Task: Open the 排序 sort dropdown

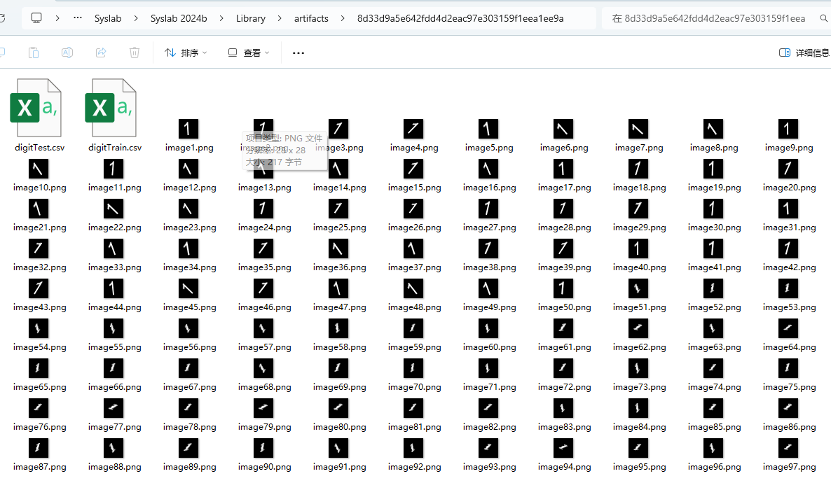Action: pyautogui.click(x=186, y=52)
